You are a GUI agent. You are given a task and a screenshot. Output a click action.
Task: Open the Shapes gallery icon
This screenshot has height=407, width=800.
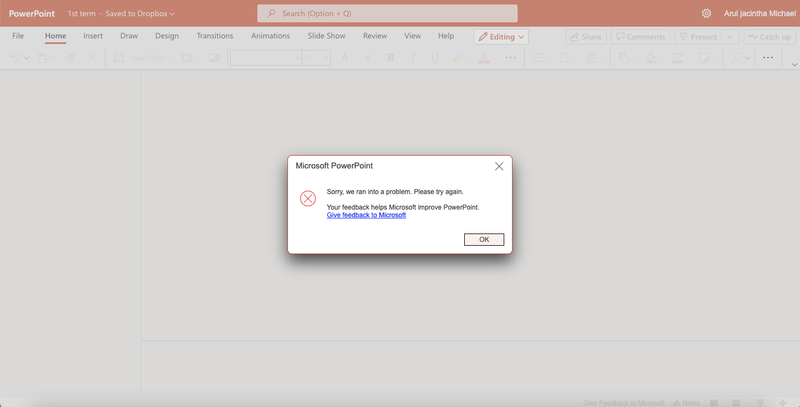point(623,58)
